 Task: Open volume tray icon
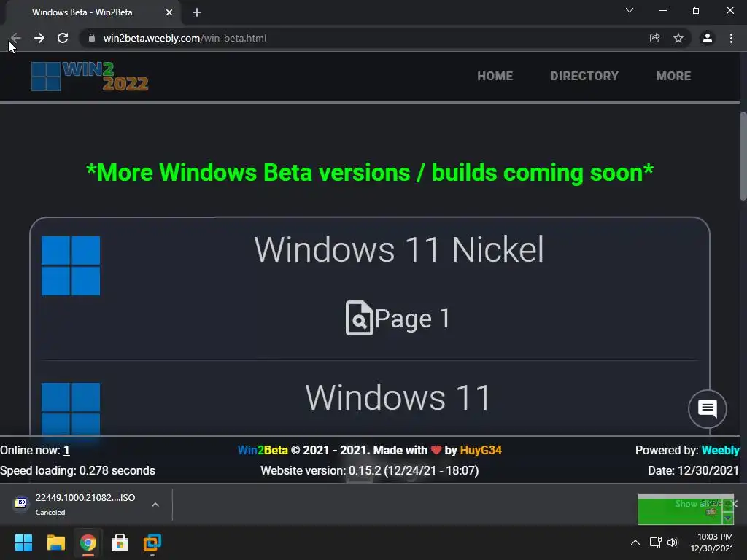pyautogui.click(x=673, y=542)
